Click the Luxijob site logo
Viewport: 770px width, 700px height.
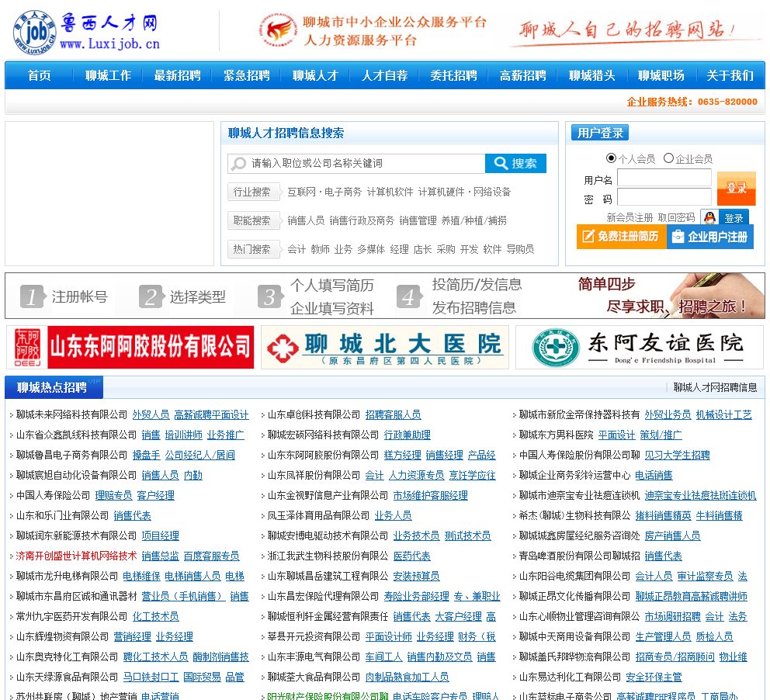(87, 33)
